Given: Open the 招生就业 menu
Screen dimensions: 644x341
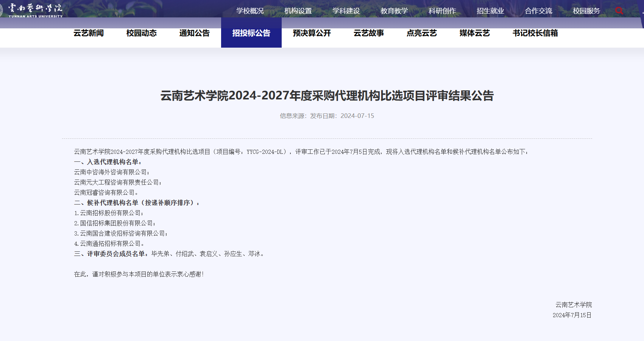Looking at the screenshot, I should tap(490, 11).
